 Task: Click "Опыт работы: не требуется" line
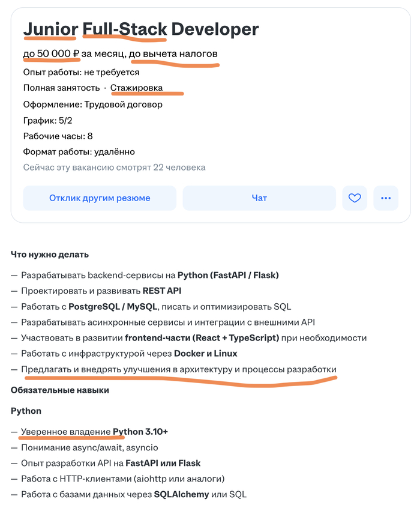click(x=81, y=72)
